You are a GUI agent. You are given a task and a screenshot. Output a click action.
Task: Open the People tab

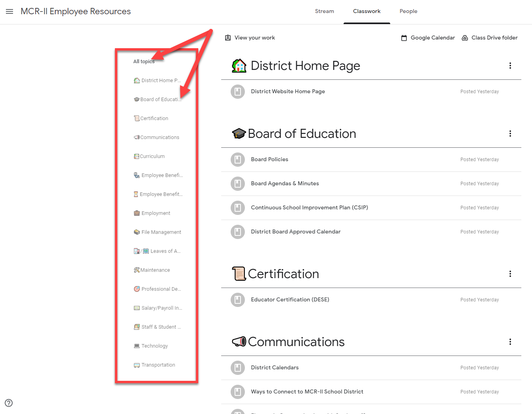[408, 11]
